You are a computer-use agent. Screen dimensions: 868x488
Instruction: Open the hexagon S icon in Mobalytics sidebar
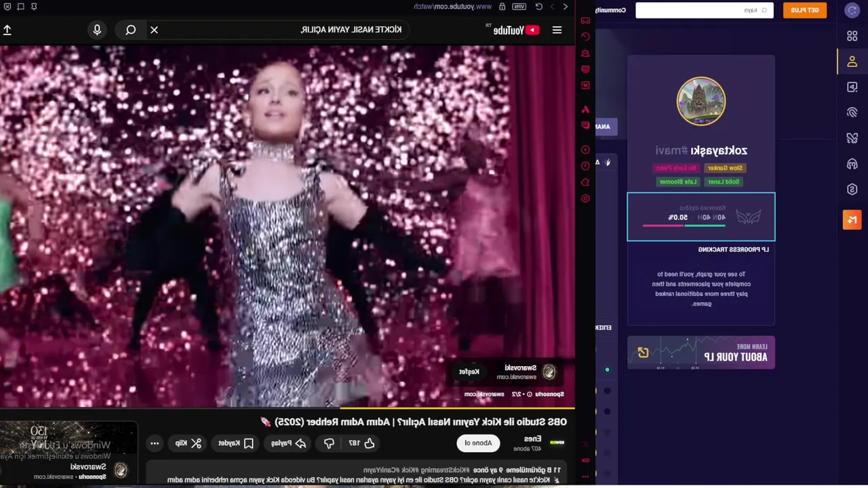click(852, 190)
